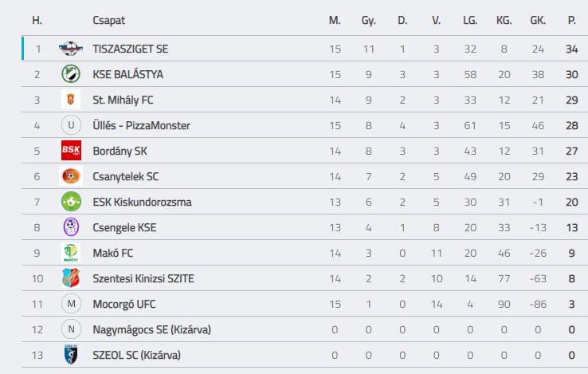The image size is (588, 374).
Task: Click the Csapat column header
Action: click(x=108, y=20)
